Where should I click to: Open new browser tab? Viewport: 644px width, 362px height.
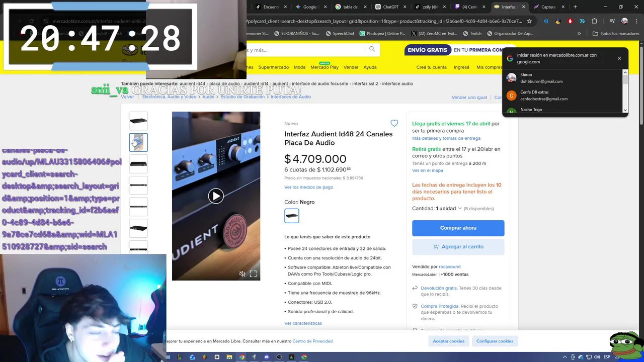575,7
